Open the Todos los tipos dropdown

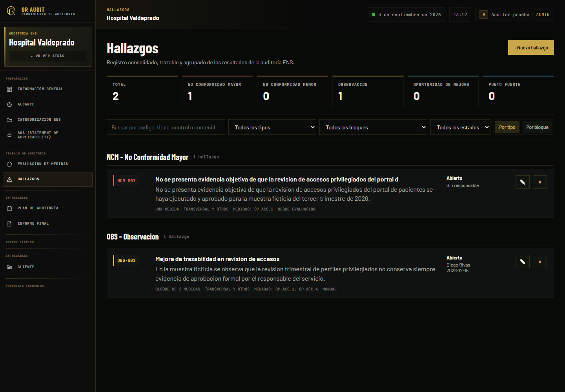[x=272, y=127]
